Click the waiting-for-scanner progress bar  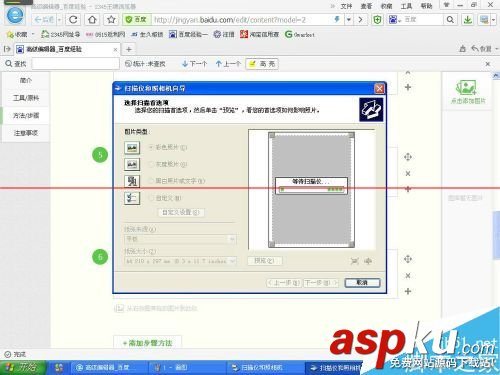(x=311, y=189)
